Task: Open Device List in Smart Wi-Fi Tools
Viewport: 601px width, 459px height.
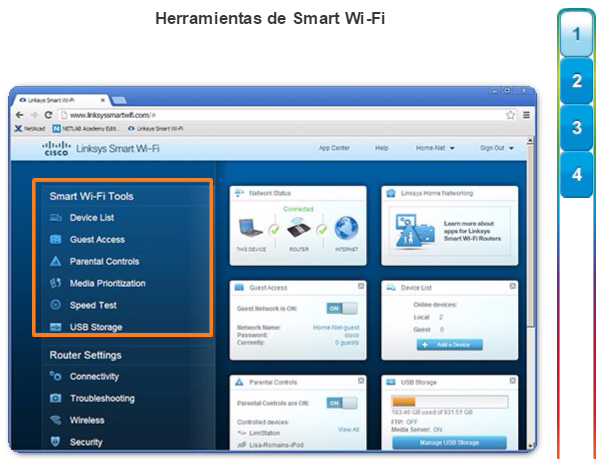Action: (92, 218)
